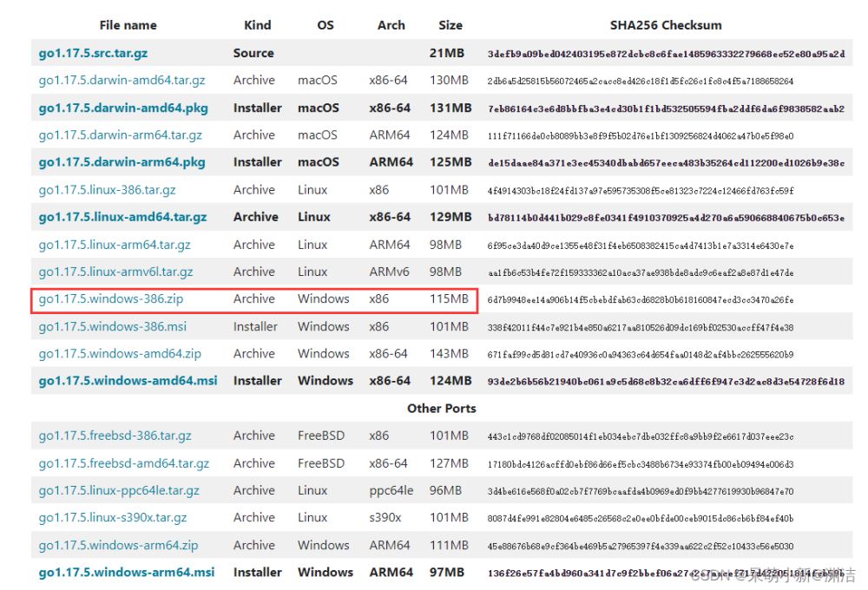Select checksum starting with 3defb9a09bed

[x=666, y=54]
